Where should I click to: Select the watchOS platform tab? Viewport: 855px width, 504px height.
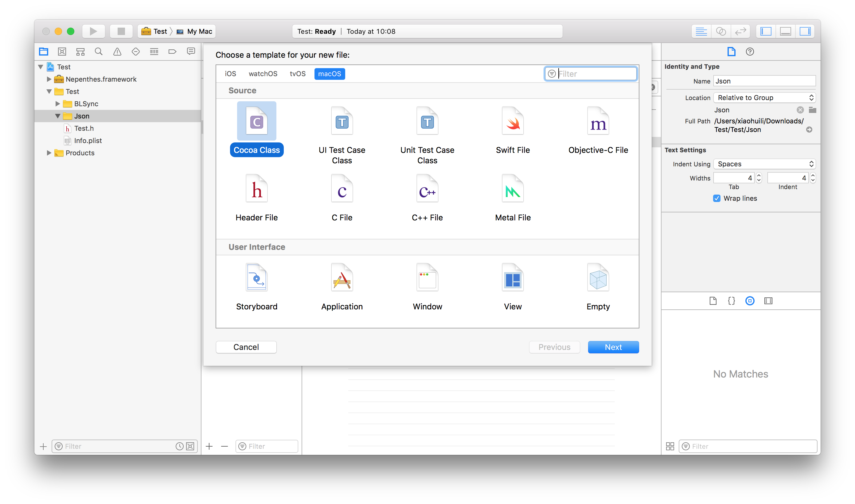tap(263, 74)
